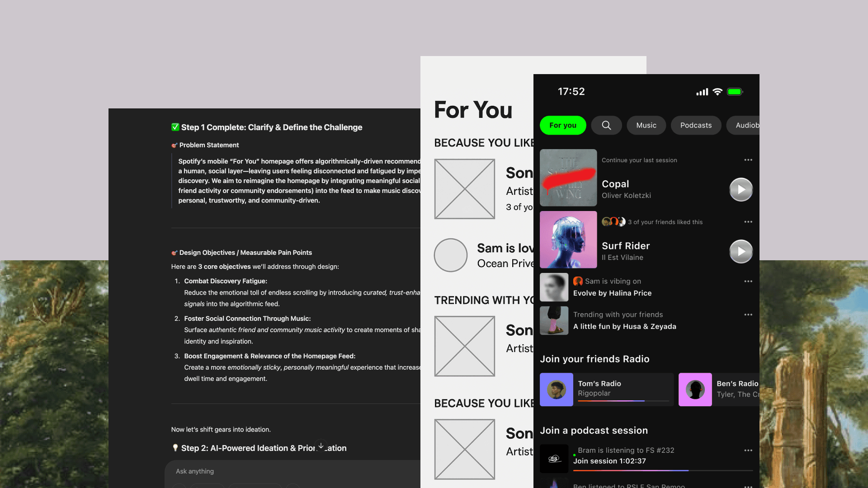Viewport: 868px width, 488px height.
Task: Open more options for Trending with your friends row
Action: (748, 314)
